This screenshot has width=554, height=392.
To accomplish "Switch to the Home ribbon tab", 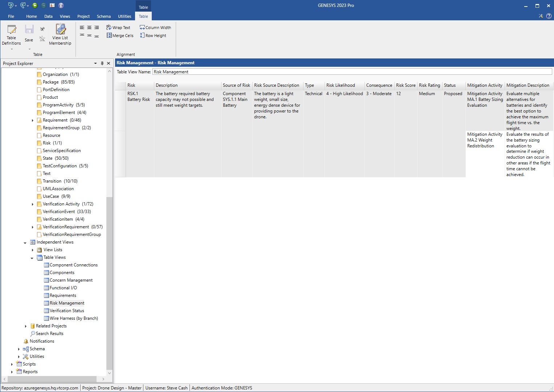I will (x=31, y=16).
